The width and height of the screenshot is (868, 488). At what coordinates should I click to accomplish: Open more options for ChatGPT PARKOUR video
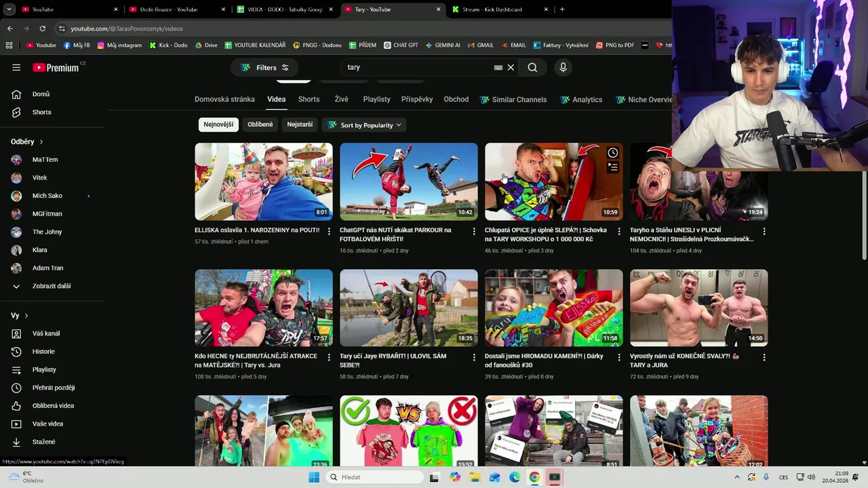[474, 231]
